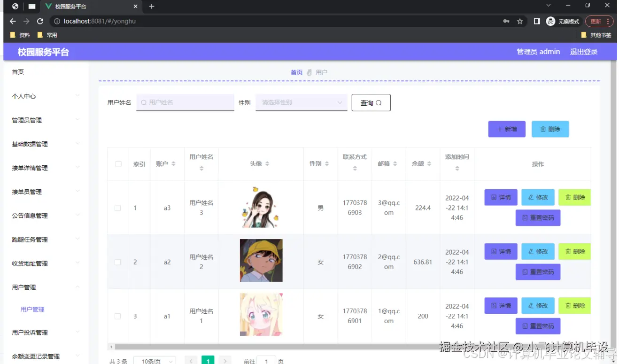Expand the 用户投诉管理 menu
The image size is (619, 364).
[x=46, y=333]
